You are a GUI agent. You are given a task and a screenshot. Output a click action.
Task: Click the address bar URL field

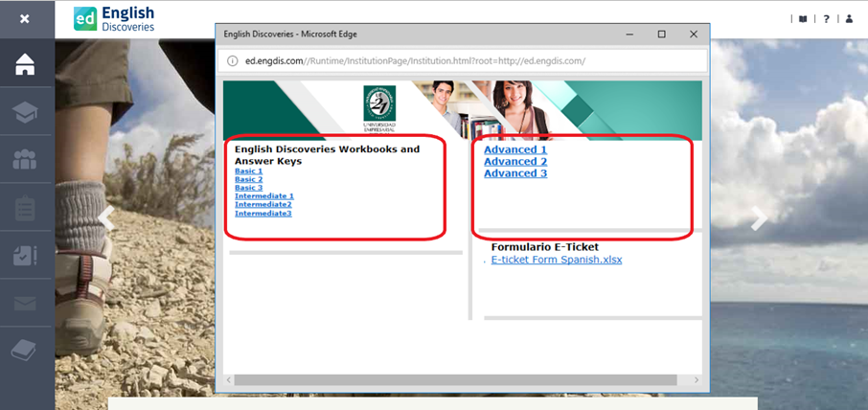[464, 61]
